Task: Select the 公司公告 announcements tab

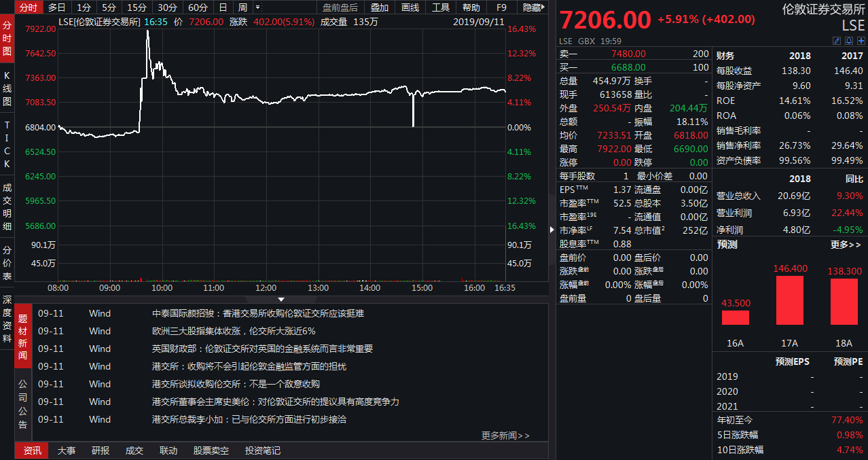Action: pos(23,406)
